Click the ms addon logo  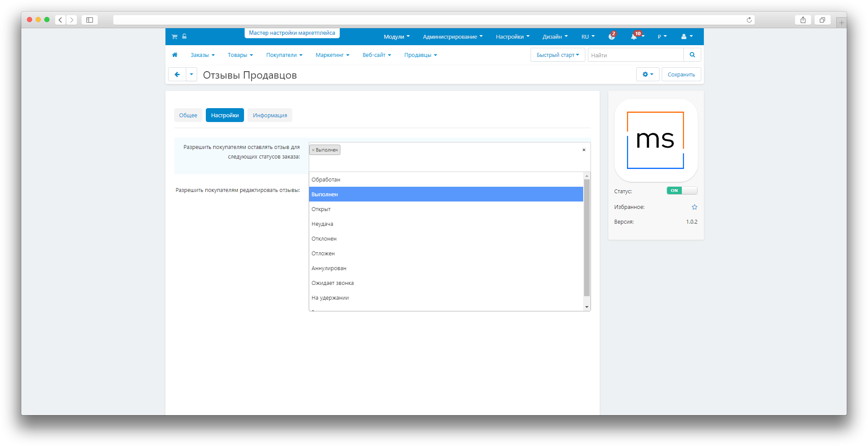point(656,140)
